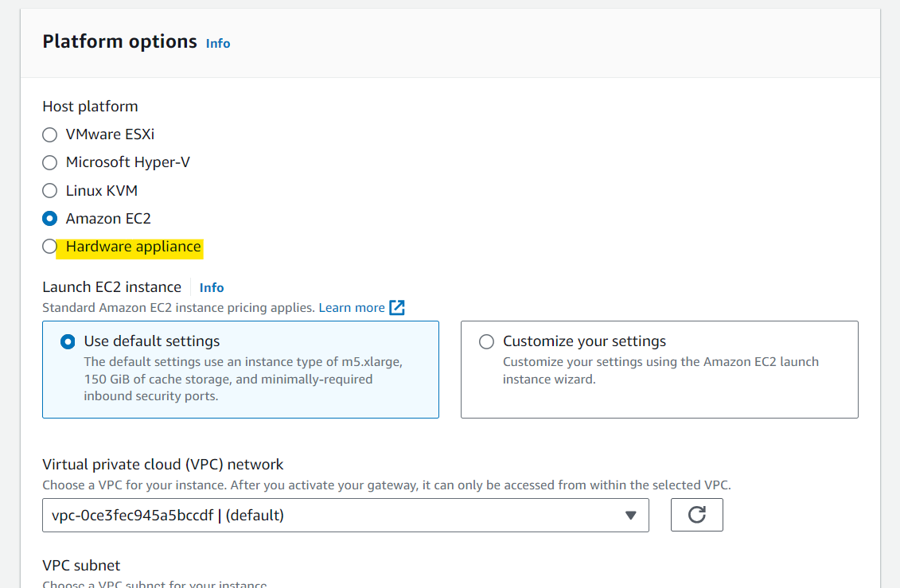The width and height of the screenshot is (900, 588).
Task: Choose Linux KVM host platform
Action: pos(50,190)
